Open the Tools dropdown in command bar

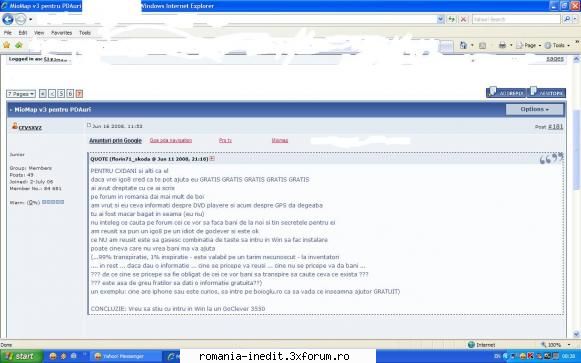point(557,45)
